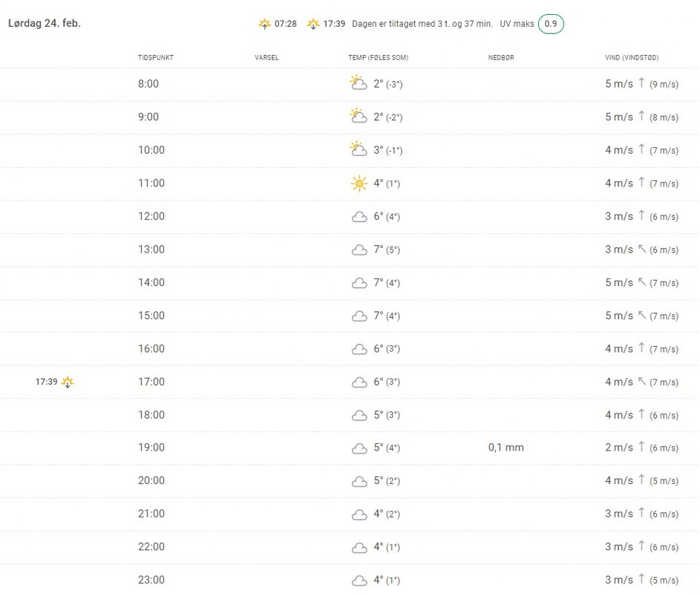
Task: Click the UV maks 0.9 badge
Action: (551, 24)
